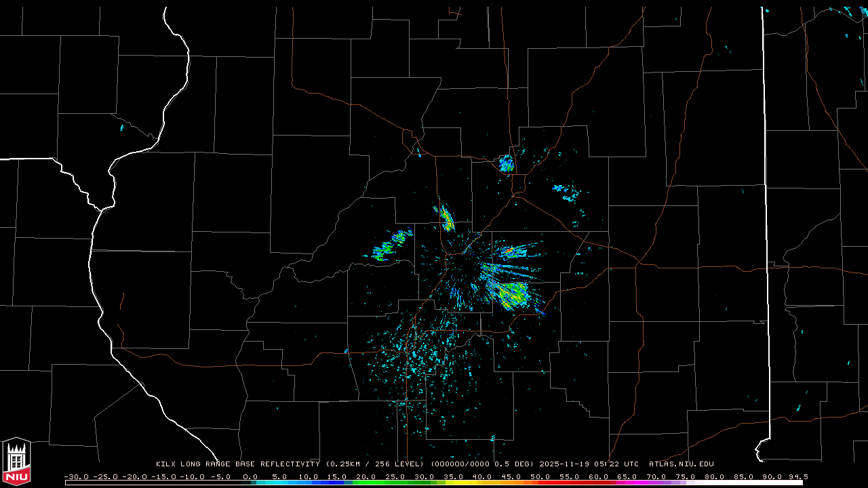Click the 50.0 label on the color scale
This screenshot has width=868, height=488.
(540, 476)
